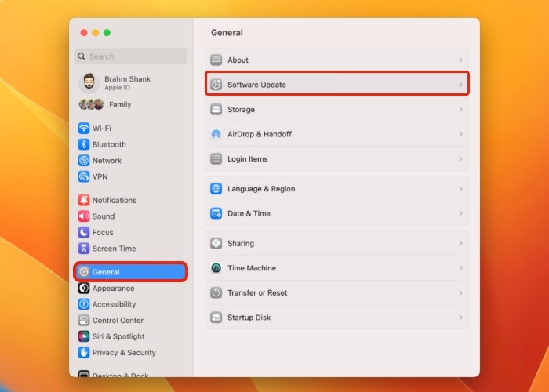Screen dimensions: 549x392
Task: Click the Screen Time hourglass icon
Action: click(84, 249)
